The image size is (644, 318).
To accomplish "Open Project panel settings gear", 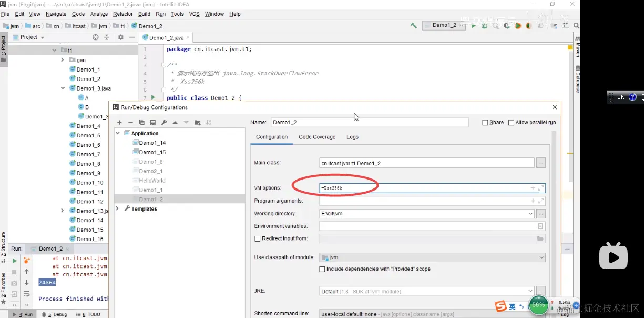I will [x=120, y=37].
